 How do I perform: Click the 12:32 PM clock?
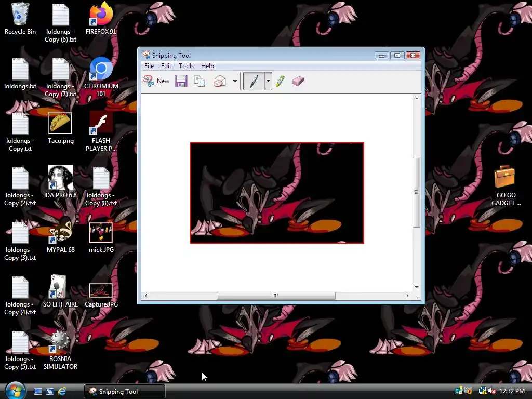[512, 391]
